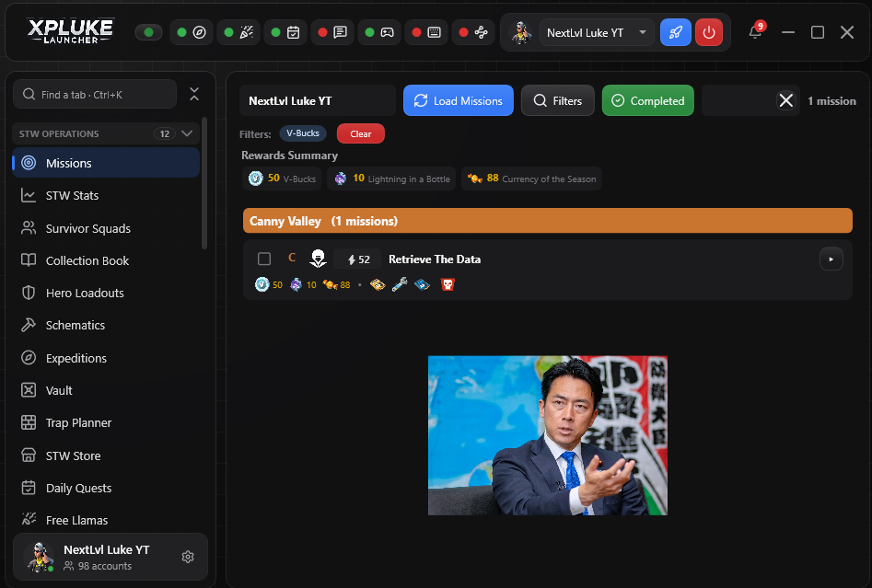Open account settings gear in sidebar footer
The width and height of the screenshot is (872, 588).
coord(188,557)
